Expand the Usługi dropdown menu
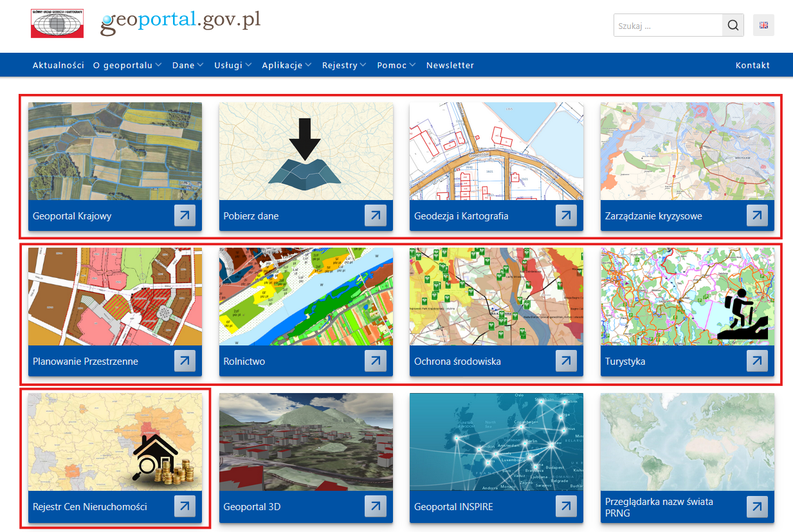The width and height of the screenshot is (793, 532). click(x=233, y=65)
